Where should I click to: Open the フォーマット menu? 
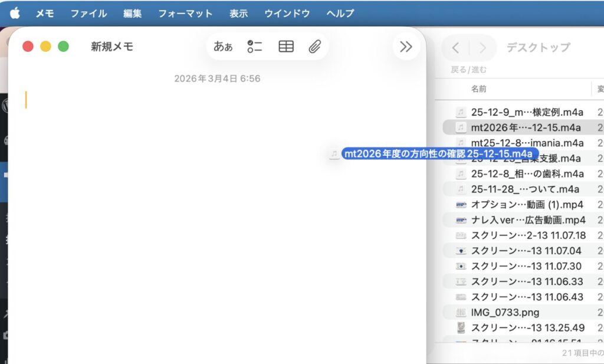185,13
